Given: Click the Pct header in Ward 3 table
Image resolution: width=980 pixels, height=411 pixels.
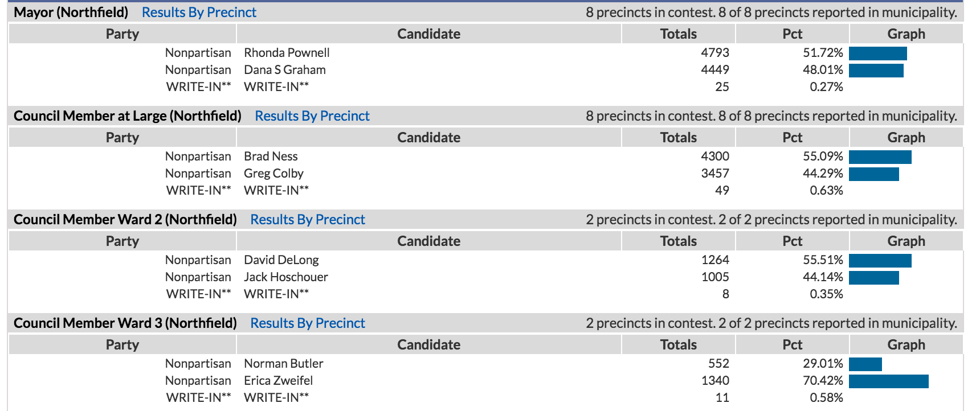Looking at the screenshot, I should pyautogui.click(x=792, y=344).
